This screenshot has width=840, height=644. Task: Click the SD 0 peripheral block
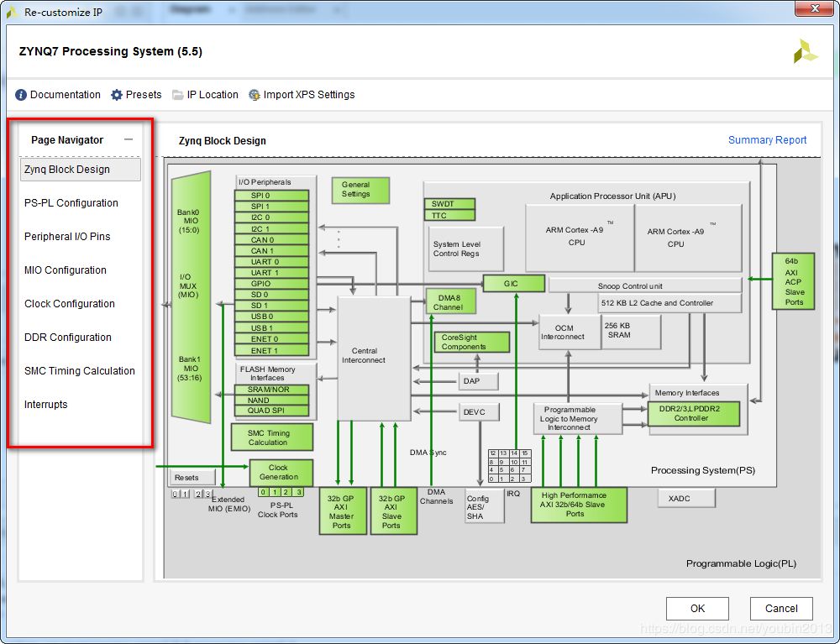[271, 295]
